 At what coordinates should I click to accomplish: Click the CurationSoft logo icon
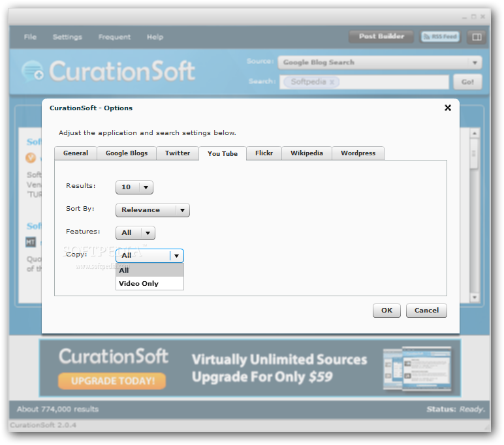tap(33, 70)
